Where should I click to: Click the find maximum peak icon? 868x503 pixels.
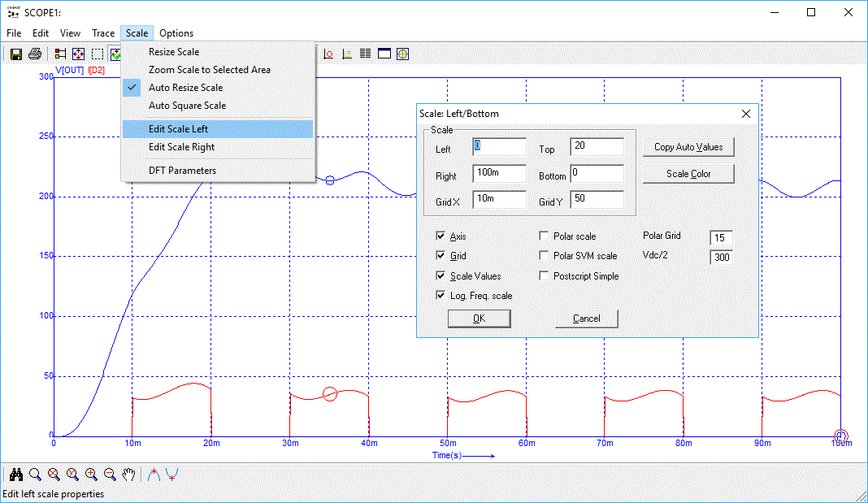pos(154,475)
